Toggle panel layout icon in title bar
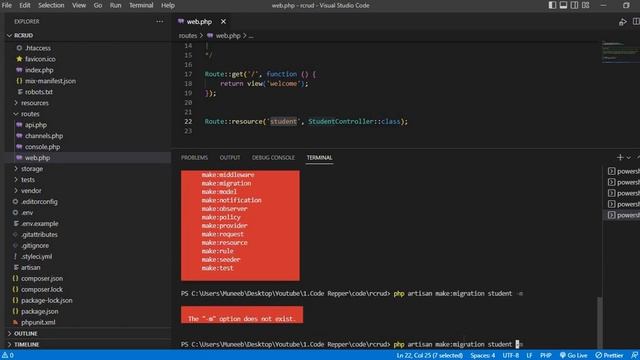 (x=563, y=5)
